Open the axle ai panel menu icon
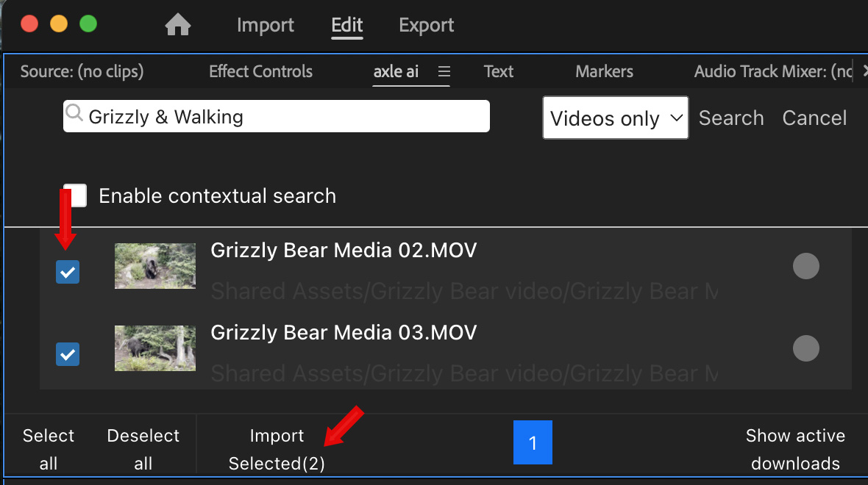Image resolution: width=868 pixels, height=485 pixels. point(444,71)
